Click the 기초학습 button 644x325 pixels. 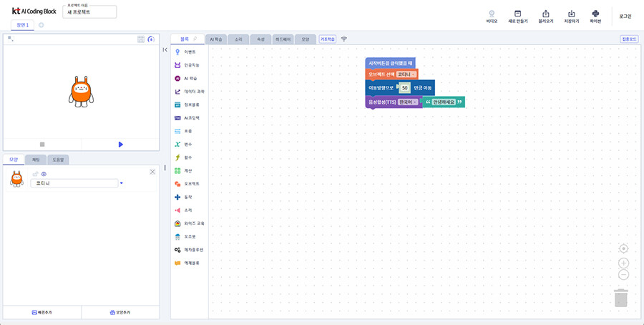coord(327,39)
